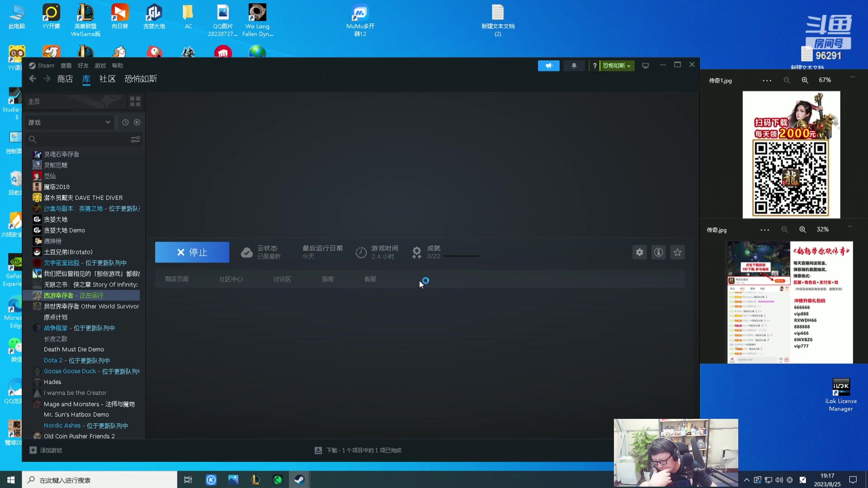Click the cloud status icon
Image resolution: width=868 pixels, height=488 pixels.
pos(247,252)
